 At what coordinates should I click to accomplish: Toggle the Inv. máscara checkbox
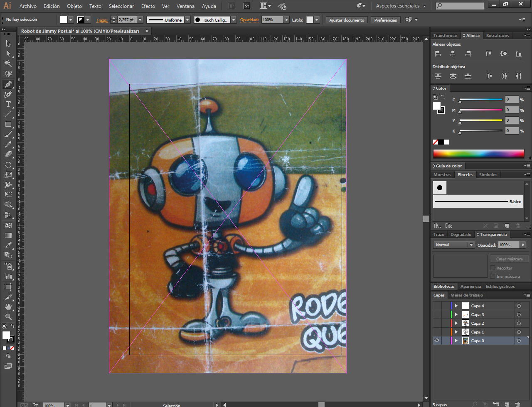coord(493,276)
